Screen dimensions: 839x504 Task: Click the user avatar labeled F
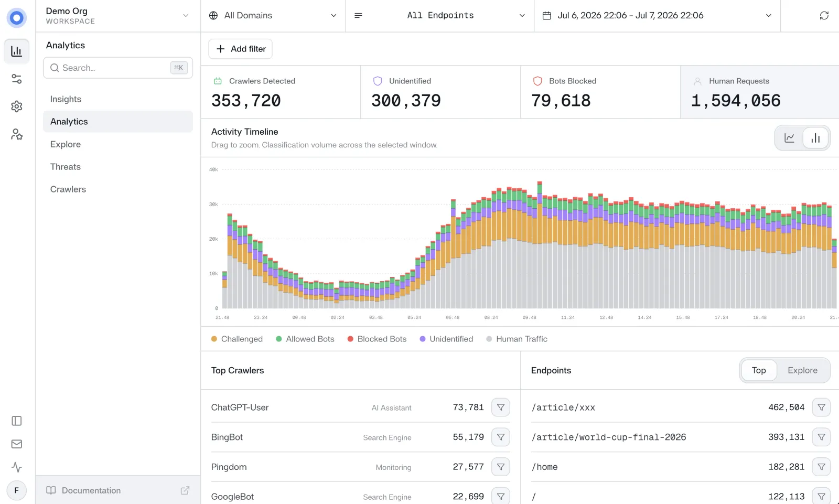point(17,490)
